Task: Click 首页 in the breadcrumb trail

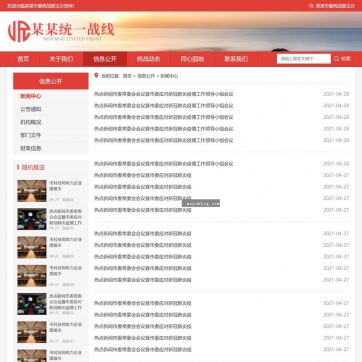Action: click(x=127, y=76)
